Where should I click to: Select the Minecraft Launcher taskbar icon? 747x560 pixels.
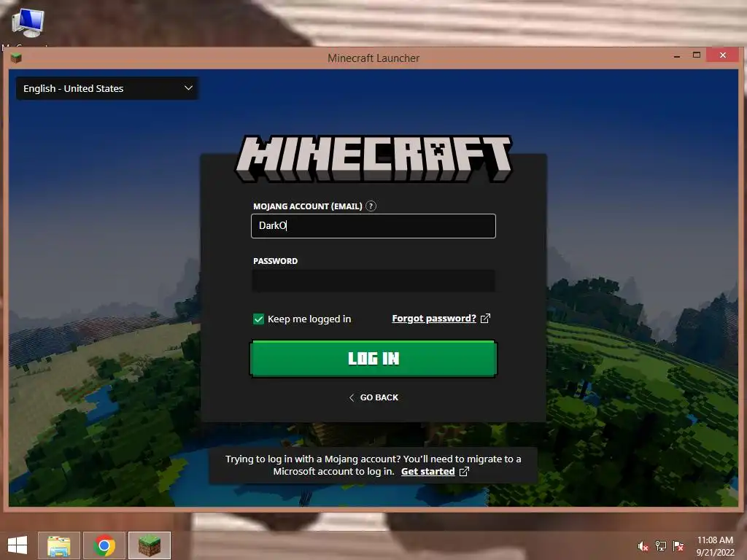pos(150,545)
